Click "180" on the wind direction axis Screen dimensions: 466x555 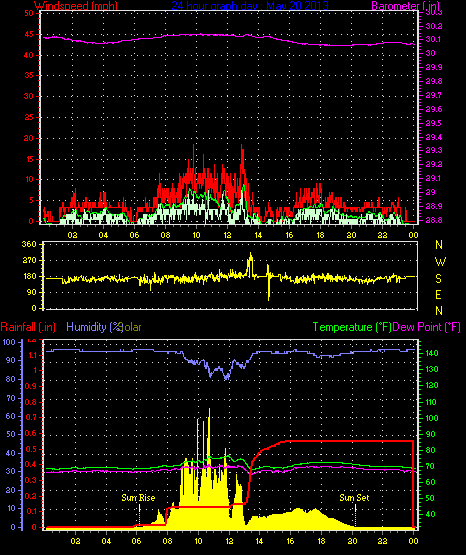pyautogui.click(x=29, y=276)
